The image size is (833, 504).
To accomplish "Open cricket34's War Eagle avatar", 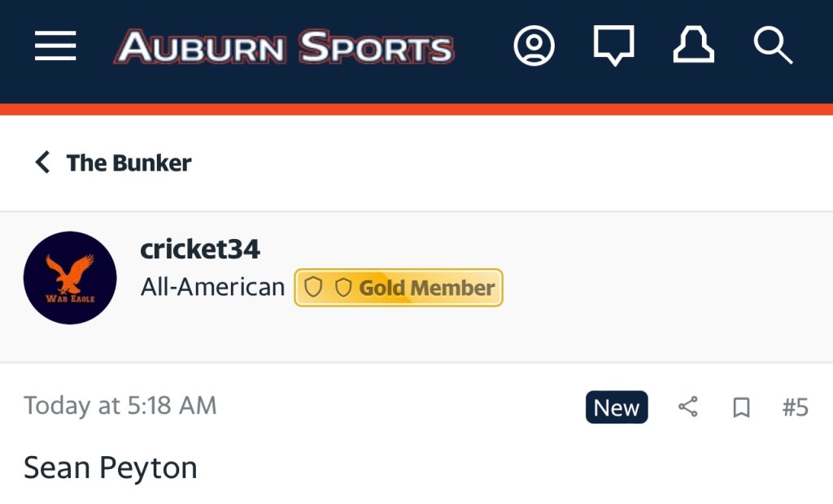I will (70, 278).
